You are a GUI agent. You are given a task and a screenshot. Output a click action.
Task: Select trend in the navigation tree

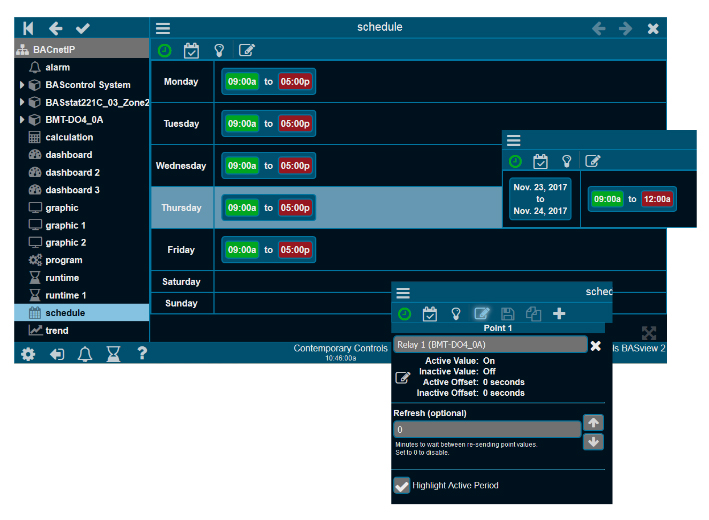click(x=57, y=330)
